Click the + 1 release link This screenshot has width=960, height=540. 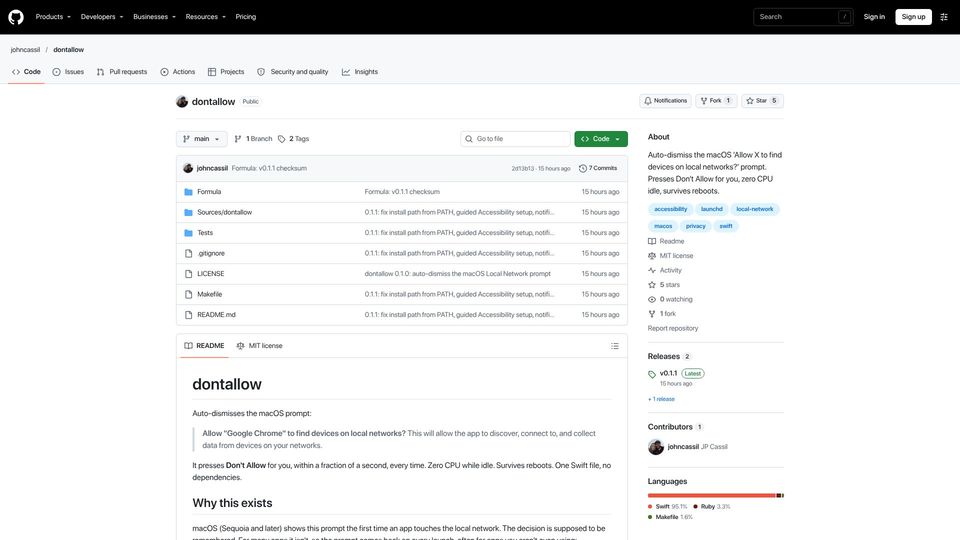point(661,399)
